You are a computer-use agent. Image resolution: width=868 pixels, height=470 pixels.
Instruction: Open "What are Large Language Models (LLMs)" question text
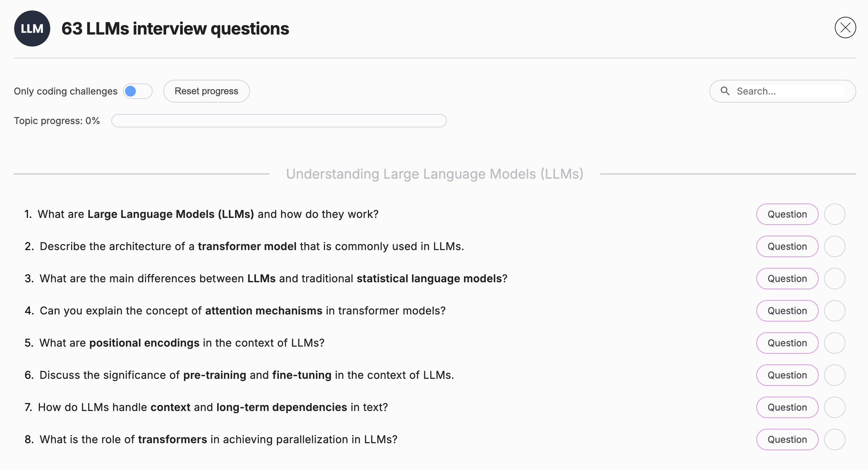coord(208,214)
